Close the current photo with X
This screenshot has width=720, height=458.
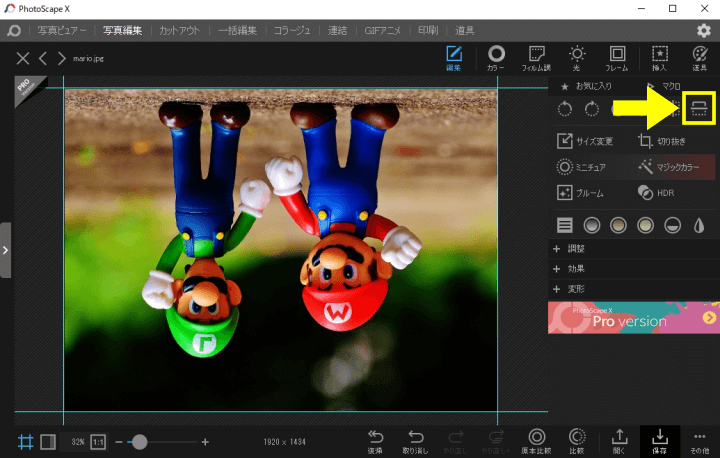[x=22, y=58]
